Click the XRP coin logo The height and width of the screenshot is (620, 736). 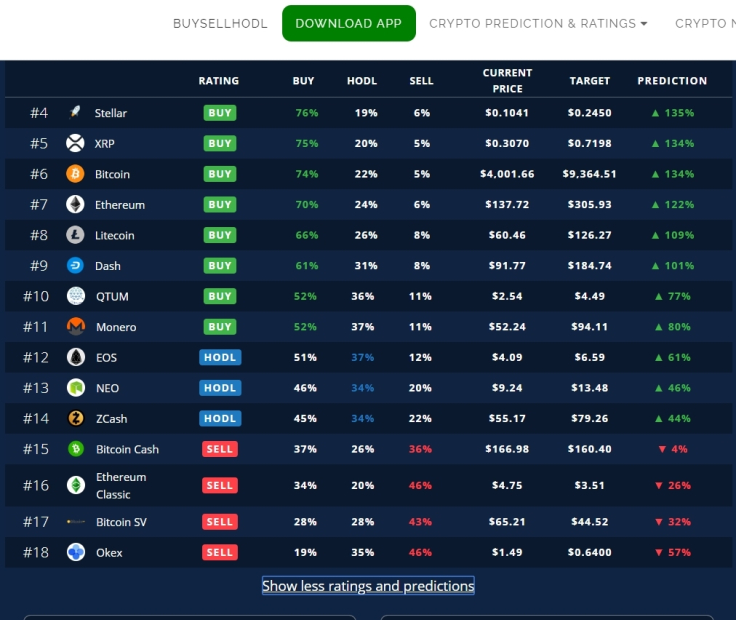coord(75,143)
